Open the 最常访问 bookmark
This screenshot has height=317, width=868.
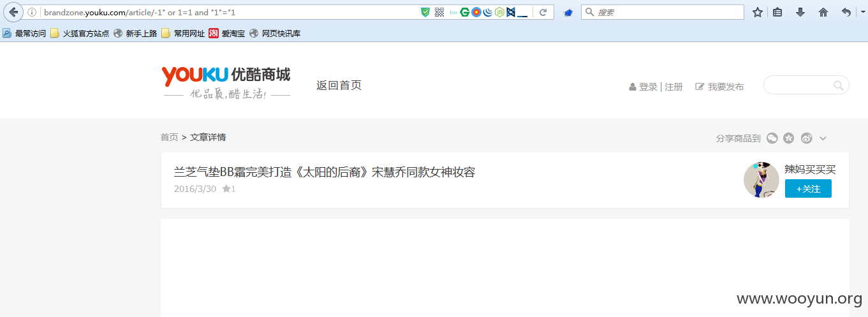pyautogui.click(x=24, y=33)
